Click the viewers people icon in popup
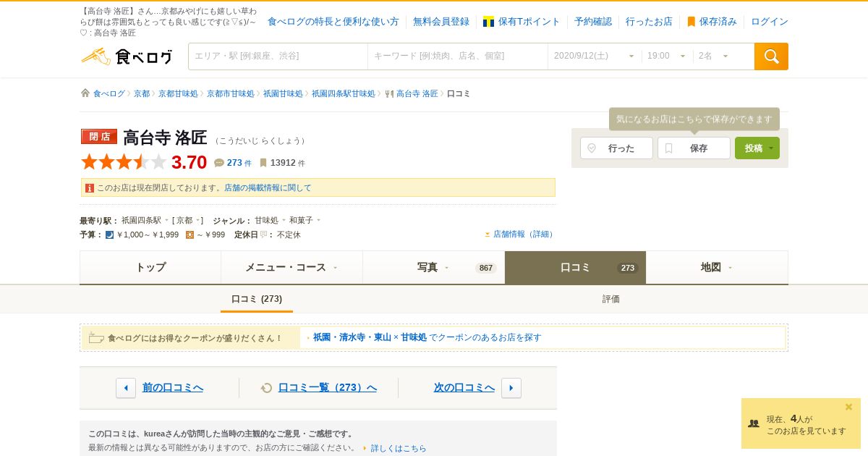Image resolution: width=868 pixels, height=456 pixels. 754,423
